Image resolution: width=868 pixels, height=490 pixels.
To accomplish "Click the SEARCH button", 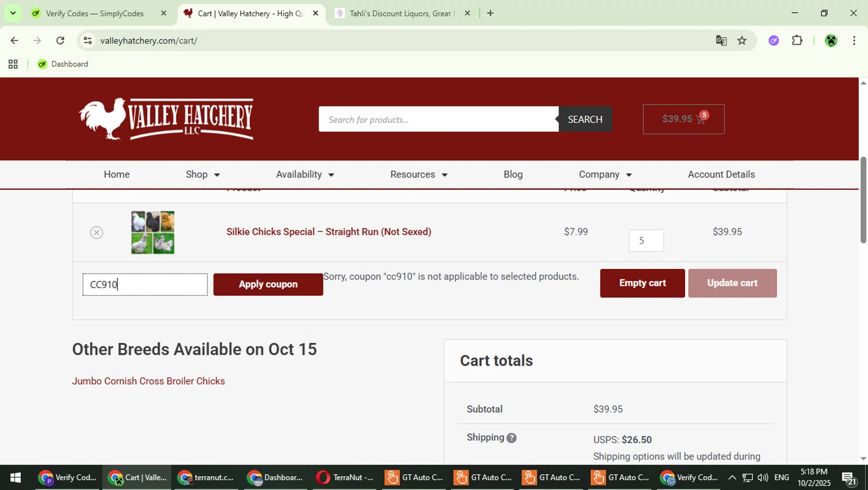I will pyautogui.click(x=585, y=119).
